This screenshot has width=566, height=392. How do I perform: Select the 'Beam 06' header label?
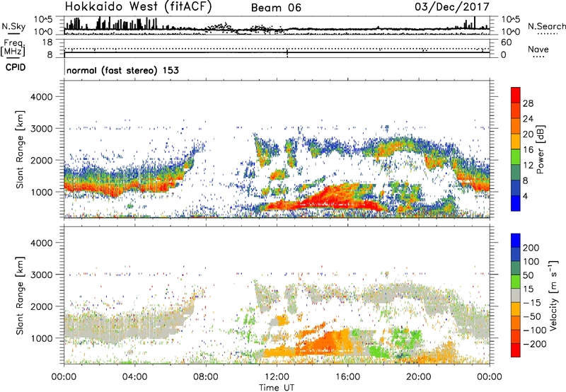[x=276, y=8]
